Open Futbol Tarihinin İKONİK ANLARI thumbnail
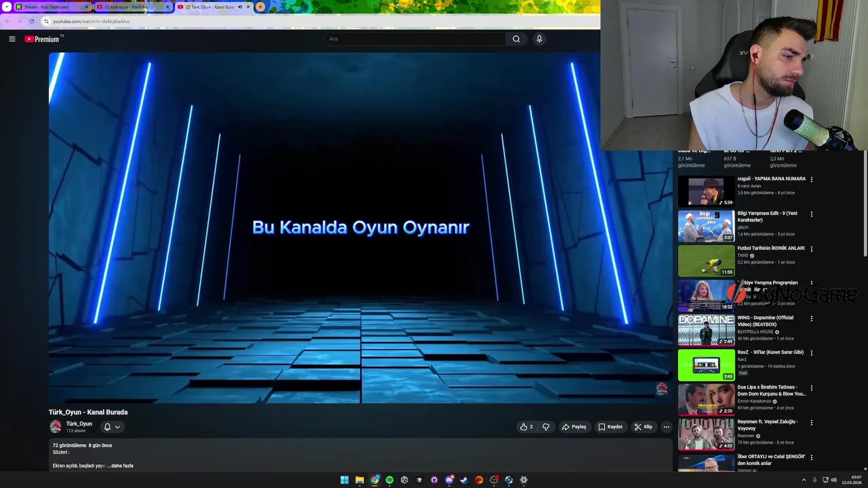868x488 pixels. (706, 260)
